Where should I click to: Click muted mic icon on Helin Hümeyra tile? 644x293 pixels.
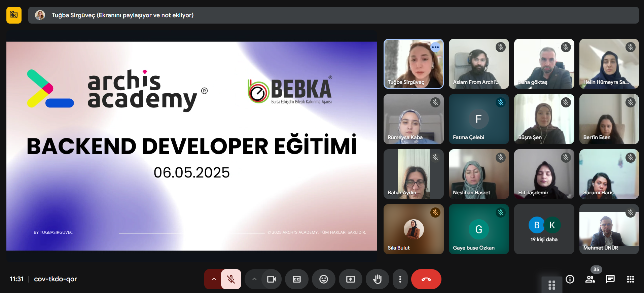pos(631,47)
